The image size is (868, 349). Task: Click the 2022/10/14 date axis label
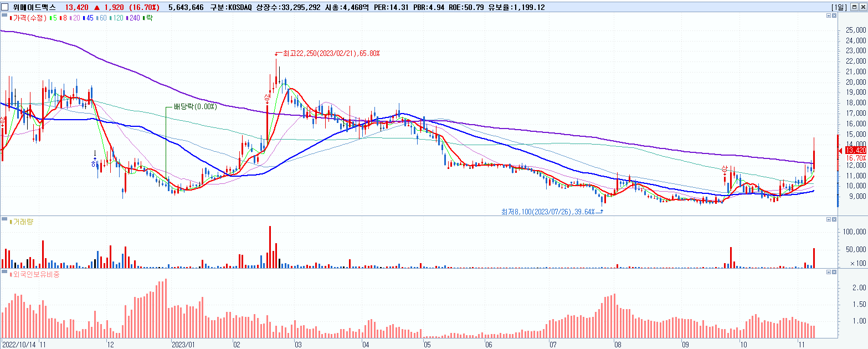[x=19, y=344]
